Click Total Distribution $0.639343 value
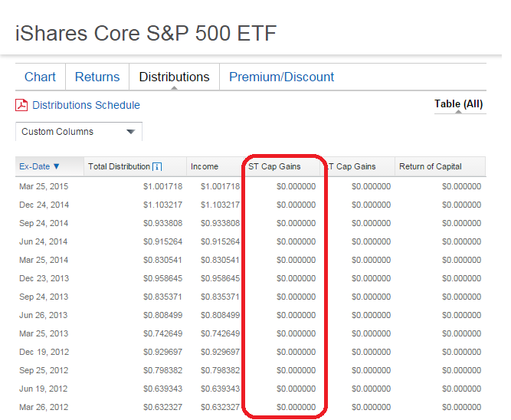The image size is (511, 420). coord(163,389)
